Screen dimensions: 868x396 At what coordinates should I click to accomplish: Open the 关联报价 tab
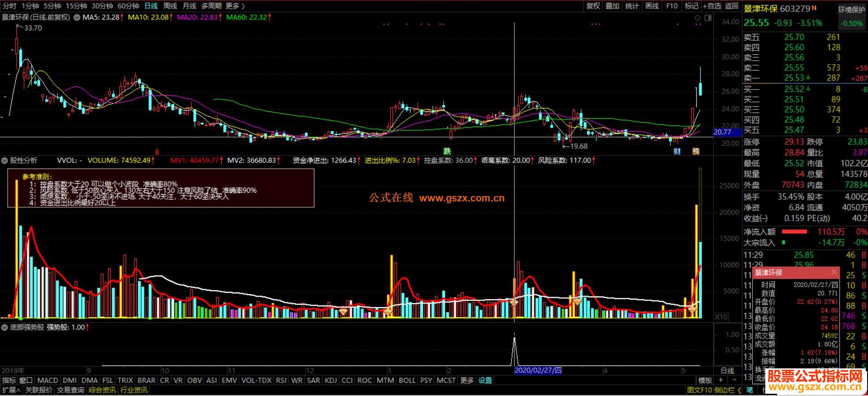click(38, 390)
